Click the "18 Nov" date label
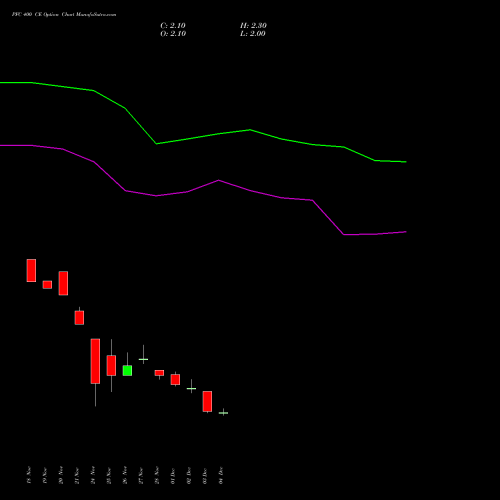Viewport: 500px width, 500px height. [29, 475]
